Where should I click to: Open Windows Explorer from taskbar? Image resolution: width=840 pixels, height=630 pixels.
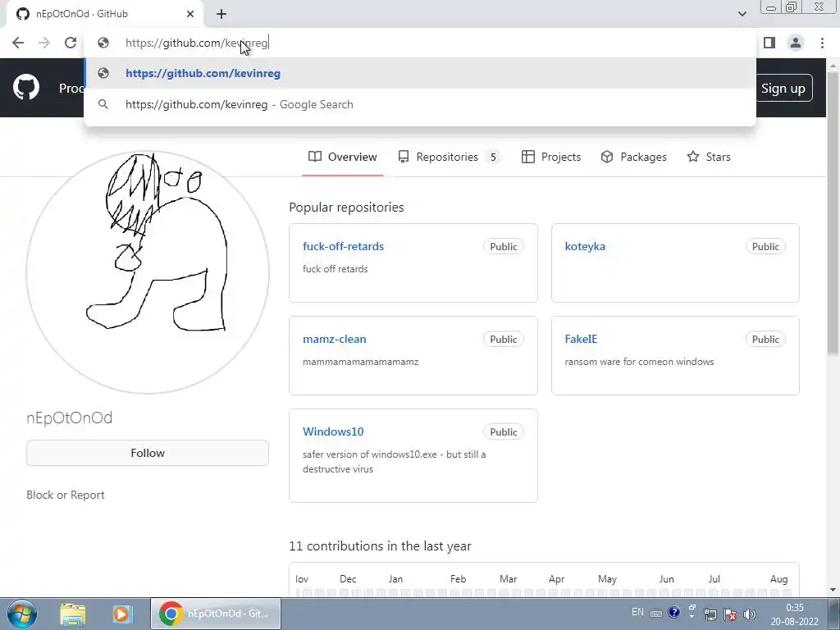point(73,614)
